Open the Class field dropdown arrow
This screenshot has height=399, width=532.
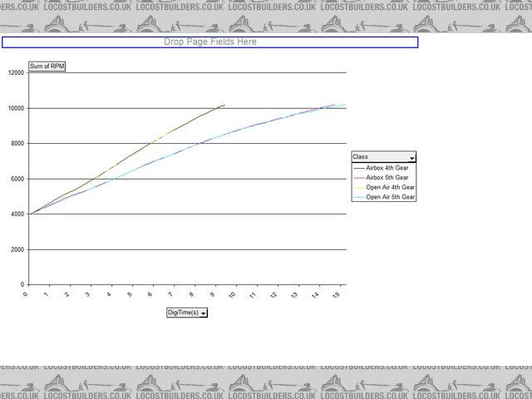(x=411, y=156)
